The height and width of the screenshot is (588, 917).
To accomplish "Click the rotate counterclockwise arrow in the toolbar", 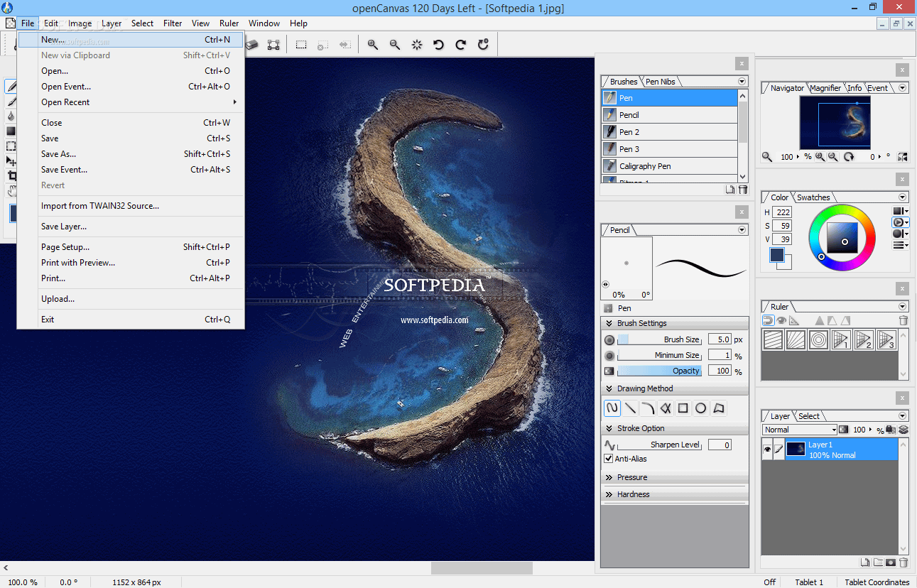I will point(439,45).
